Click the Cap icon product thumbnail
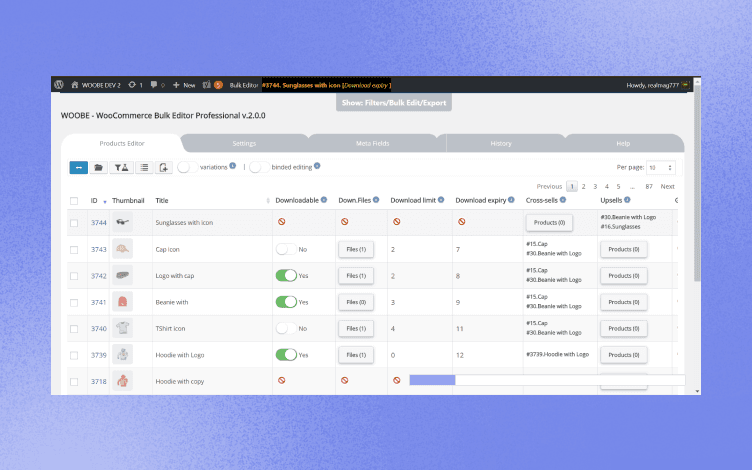The image size is (752, 470). point(122,249)
